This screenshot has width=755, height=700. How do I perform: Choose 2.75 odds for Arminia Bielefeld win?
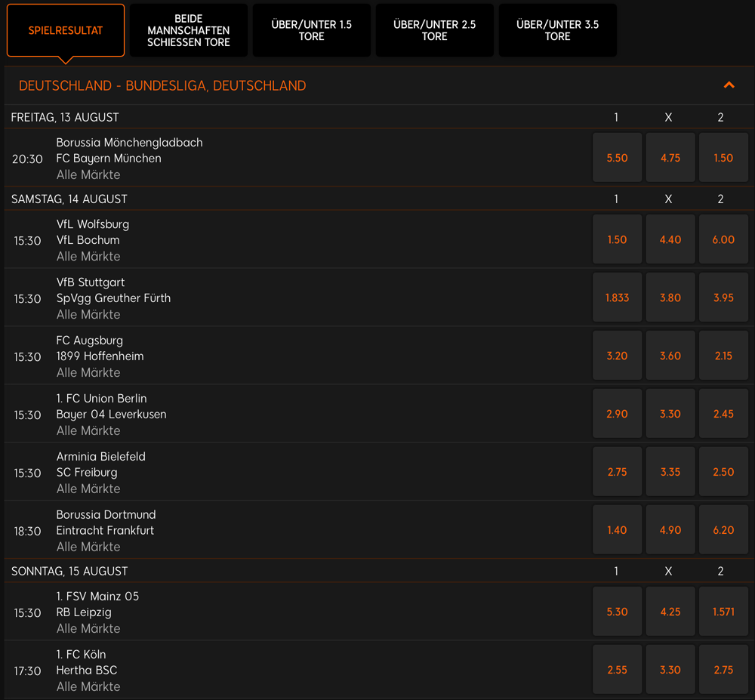pos(618,472)
